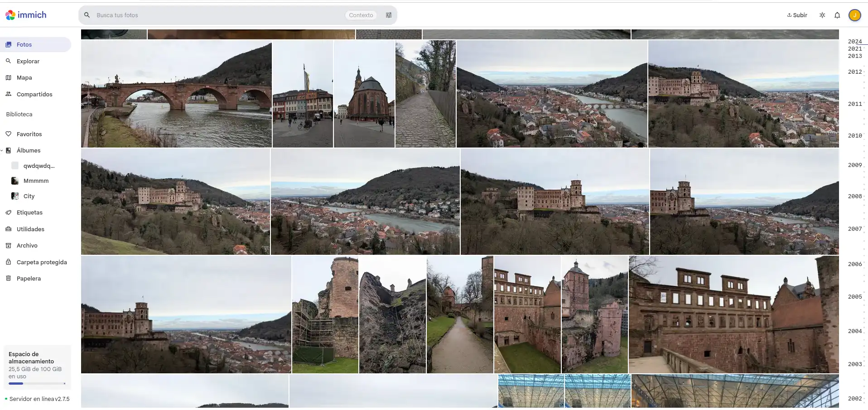Image resolution: width=868 pixels, height=410 pixels.
Task: Open the notifications bell
Action: [x=837, y=15]
